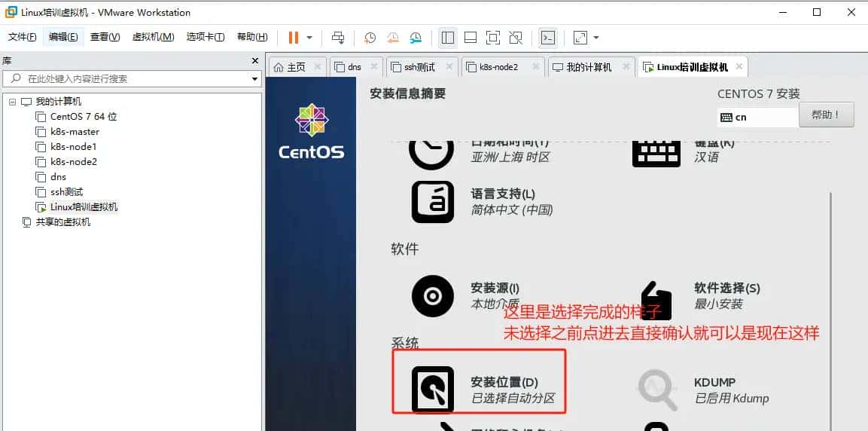868x431 pixels.
Task: Open the 帮助(H) menu
Action: pos(252,37)
